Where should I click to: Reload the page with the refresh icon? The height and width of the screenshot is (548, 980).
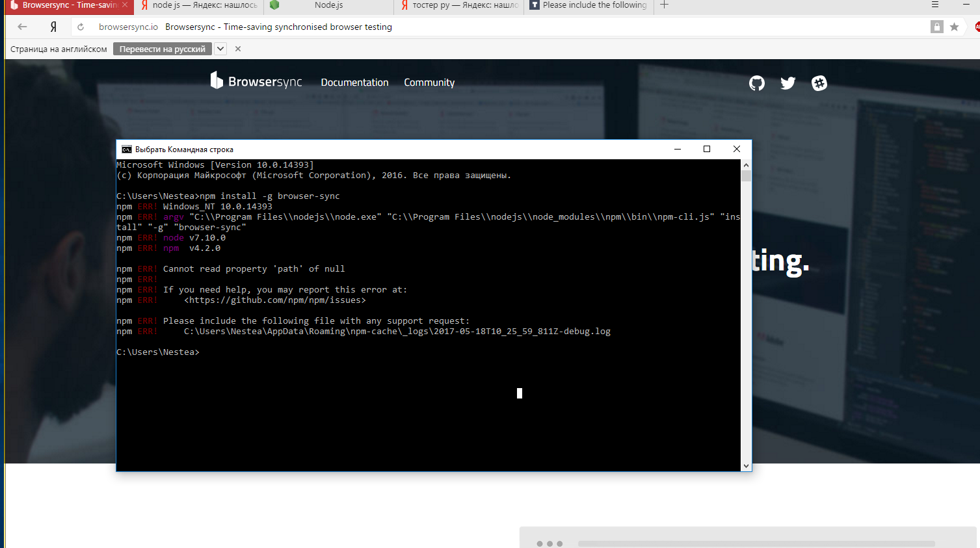(x=81, y=27)
